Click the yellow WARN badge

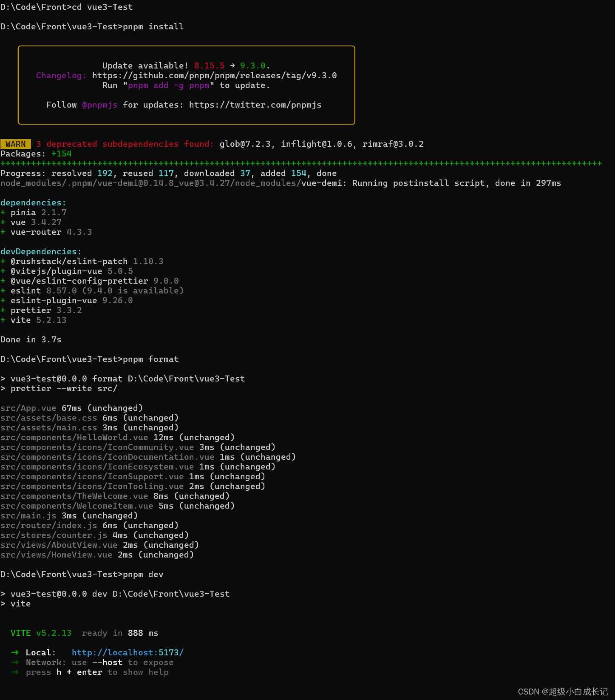[16, 144]
